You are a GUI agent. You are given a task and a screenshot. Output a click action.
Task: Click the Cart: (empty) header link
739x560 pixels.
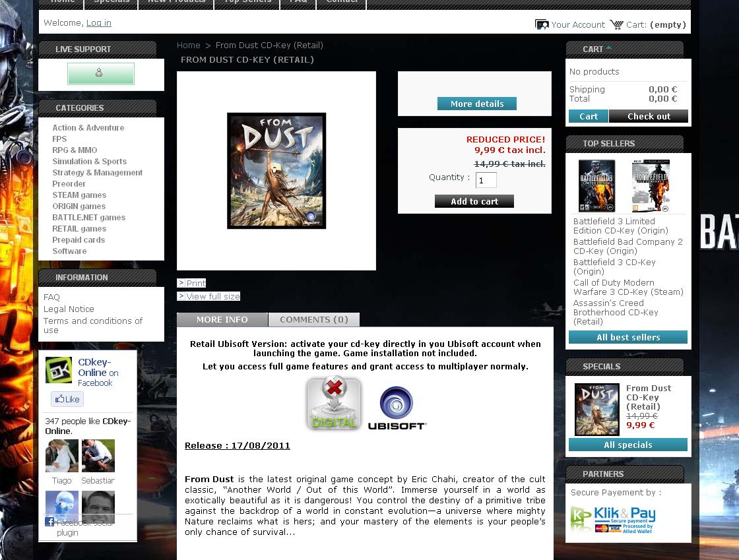click(656, 24)
